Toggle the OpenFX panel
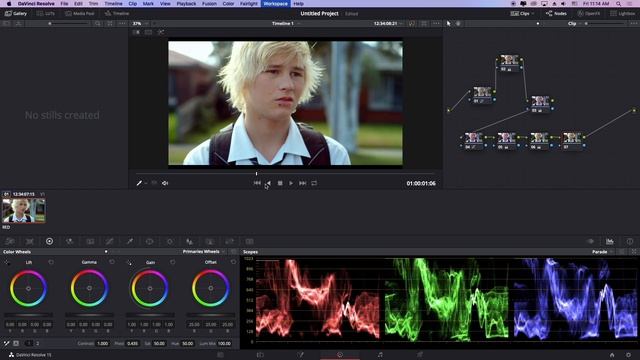 coord(589,13)
